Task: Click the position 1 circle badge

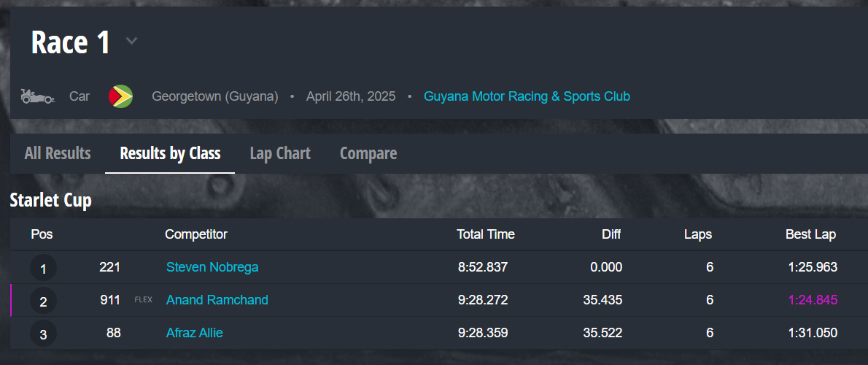Action: coord(43,268)
